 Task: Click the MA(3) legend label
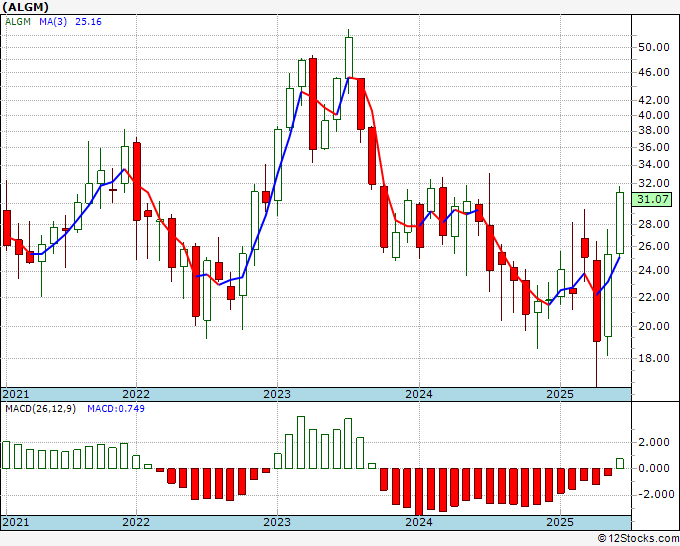(x=53, y=22)
